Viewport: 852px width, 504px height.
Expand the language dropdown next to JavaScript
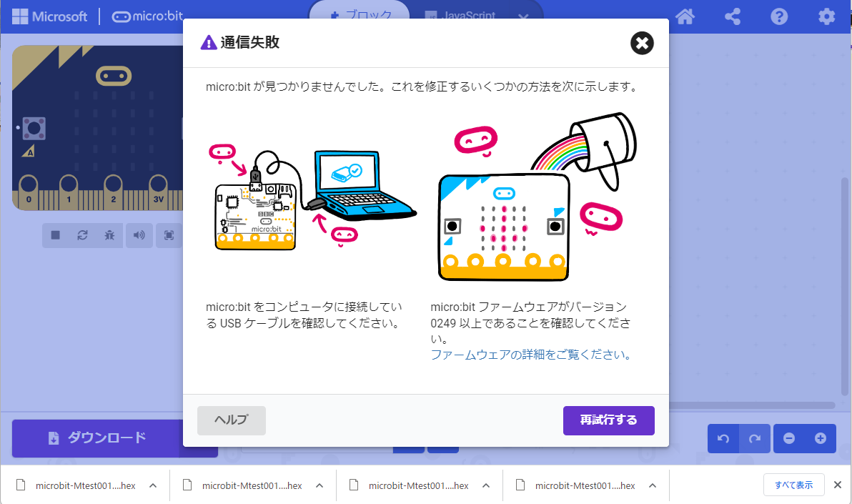tap(523, 16)
